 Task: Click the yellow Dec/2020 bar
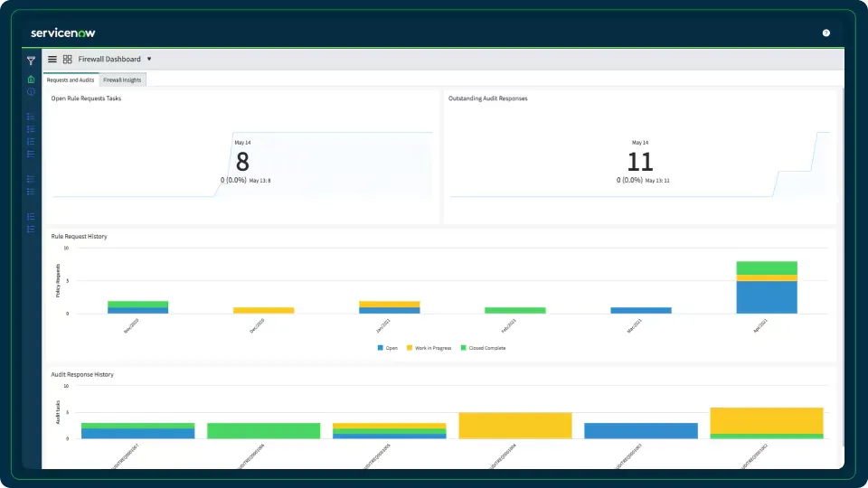[263, 310]
